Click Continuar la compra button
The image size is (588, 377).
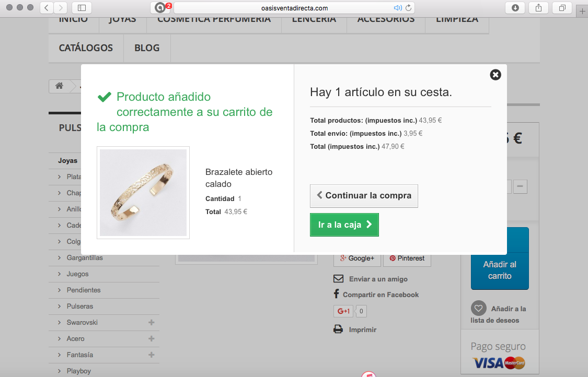[x=364, y=196]
